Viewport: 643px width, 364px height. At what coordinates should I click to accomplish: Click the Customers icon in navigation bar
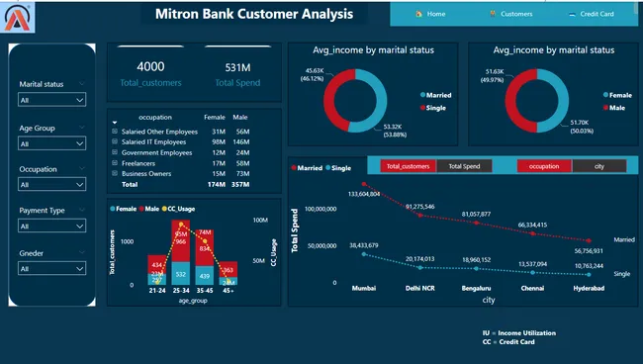[x=493, y=14]
